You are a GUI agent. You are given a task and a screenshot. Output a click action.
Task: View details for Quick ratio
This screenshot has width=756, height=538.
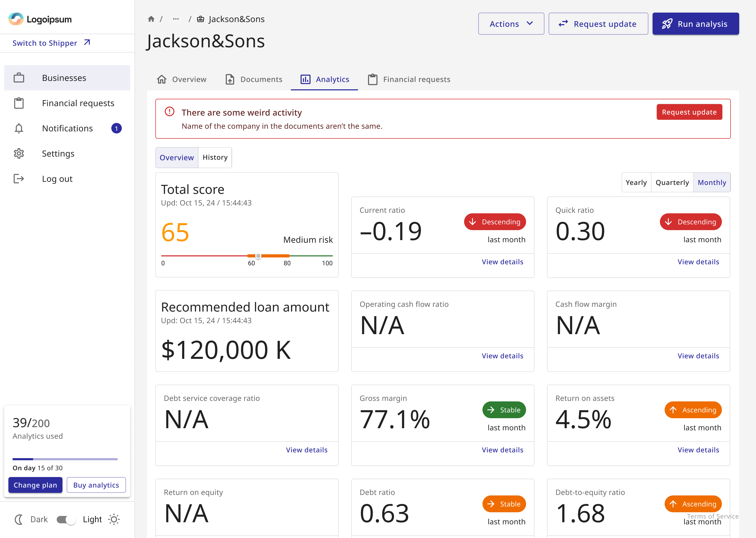[698, 262]
